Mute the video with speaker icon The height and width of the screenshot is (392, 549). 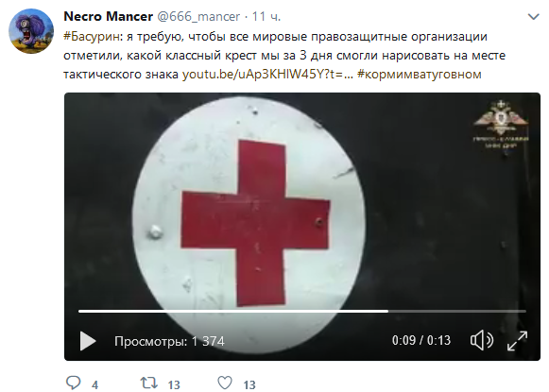pos(481,340)
